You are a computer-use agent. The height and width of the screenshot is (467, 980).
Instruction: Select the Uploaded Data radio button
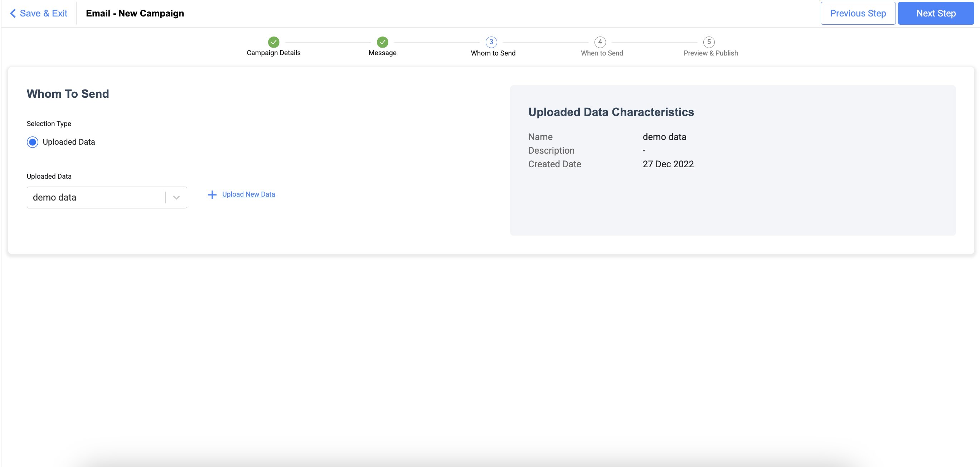[33, 142]
